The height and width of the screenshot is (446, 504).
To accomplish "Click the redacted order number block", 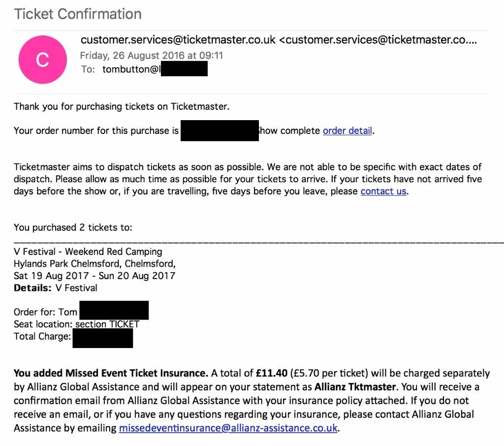I will pos(220,130).
